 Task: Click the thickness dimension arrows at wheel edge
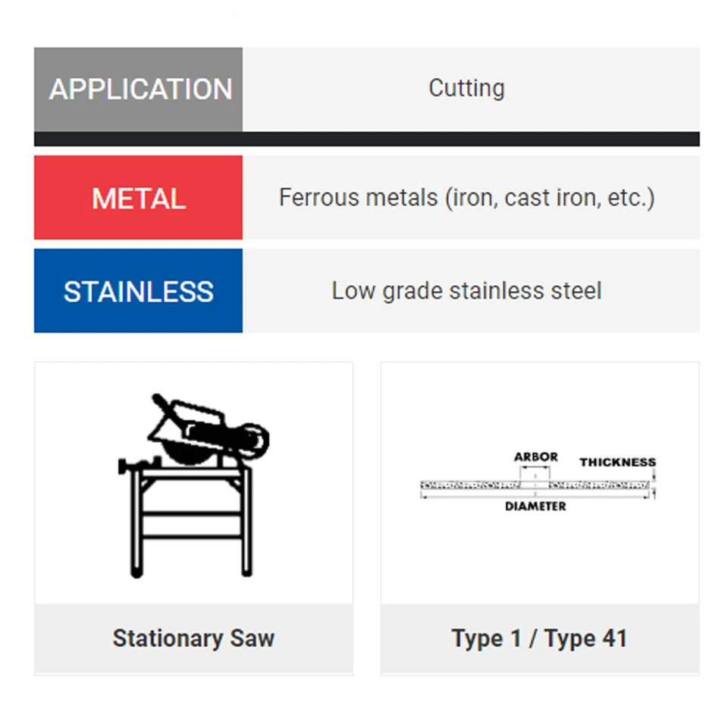click(x=654, y=485)
